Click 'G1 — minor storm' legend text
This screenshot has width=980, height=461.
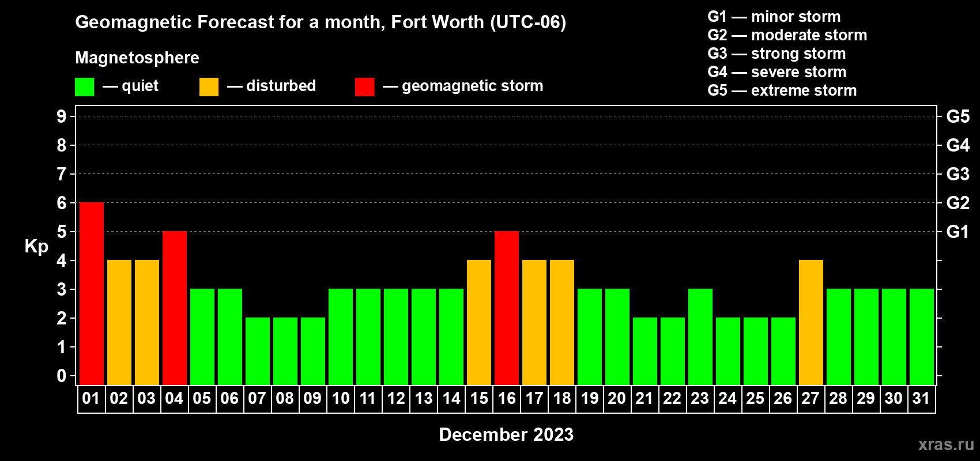(x=774, y=17)
